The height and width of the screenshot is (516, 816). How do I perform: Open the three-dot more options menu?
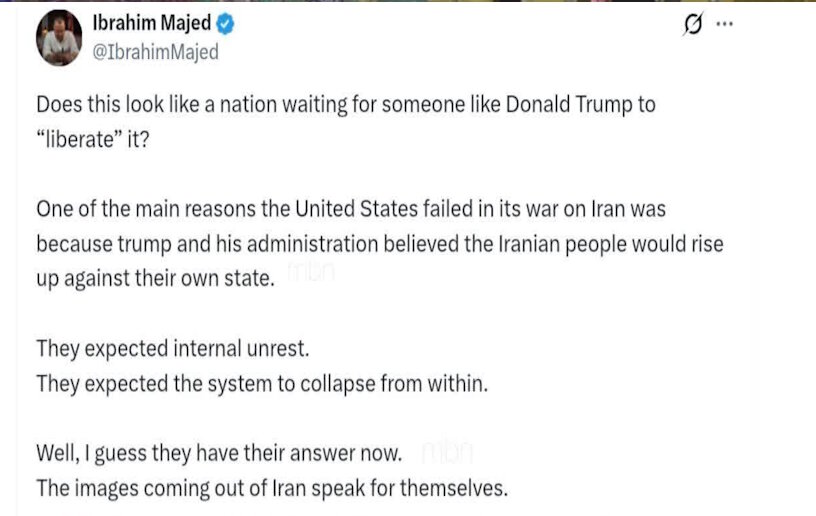pyautogui.click(x=724, y=24)
